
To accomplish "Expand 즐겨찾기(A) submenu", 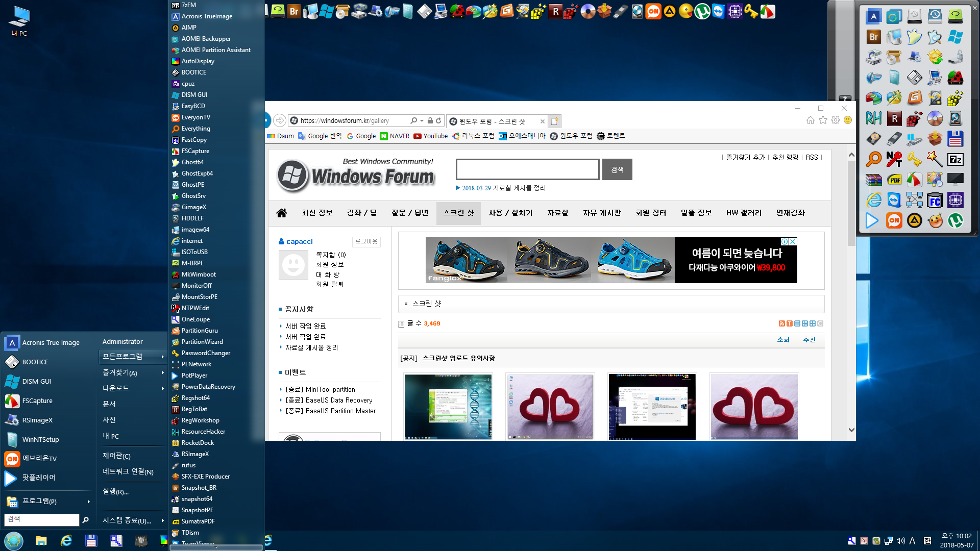I will [132, 373].
